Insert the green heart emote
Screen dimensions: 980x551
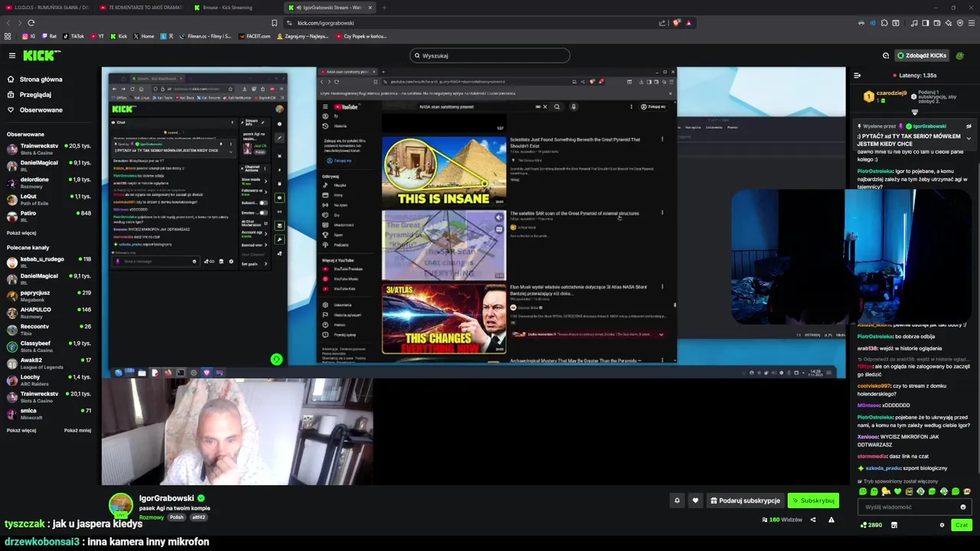pos(897,491)
